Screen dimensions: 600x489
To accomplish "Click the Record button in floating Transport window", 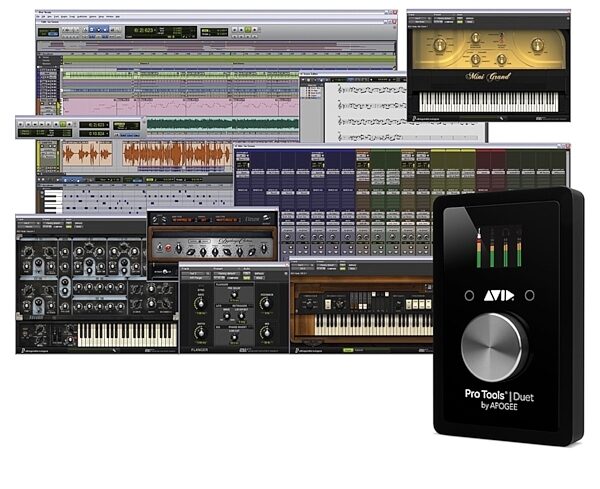I will click(70, 124).
